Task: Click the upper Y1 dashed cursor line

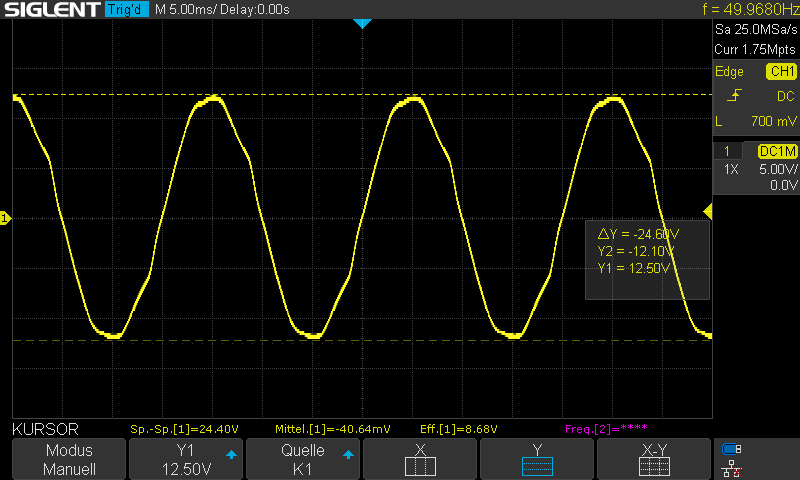Action: (x=362, y=94)
